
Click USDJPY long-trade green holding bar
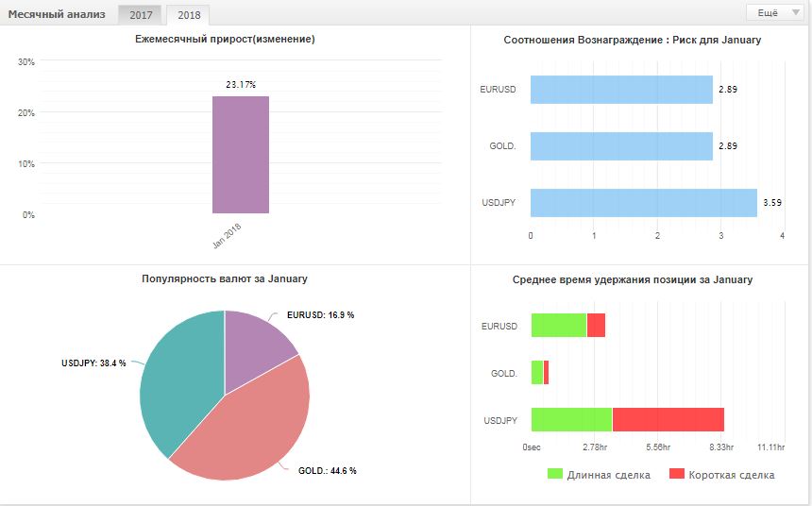click(572, 419)
